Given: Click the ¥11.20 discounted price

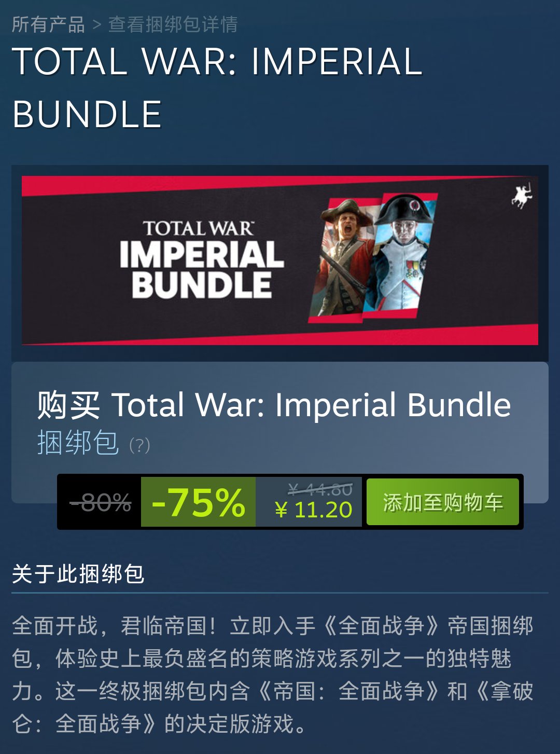Looking at the screenshot, I should (x=314, y=510).
